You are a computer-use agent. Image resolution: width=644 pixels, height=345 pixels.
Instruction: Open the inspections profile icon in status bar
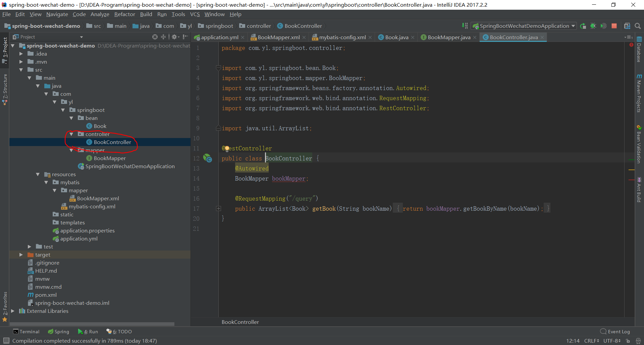pyautogui.click(x=638, y=341)
